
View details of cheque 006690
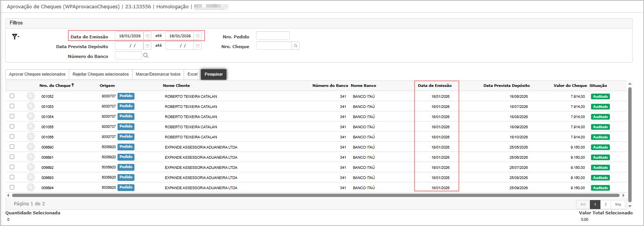[31, 147]
